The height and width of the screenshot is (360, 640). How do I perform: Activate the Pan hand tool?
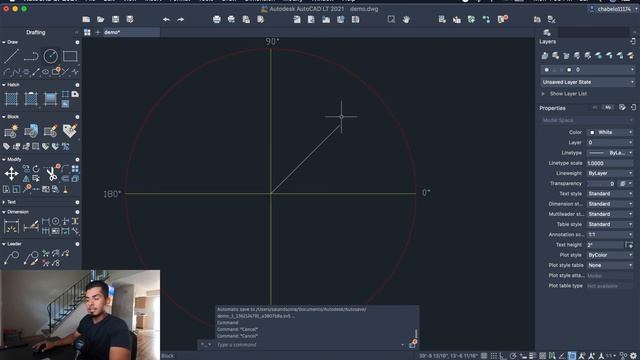[x=406, y=19]
